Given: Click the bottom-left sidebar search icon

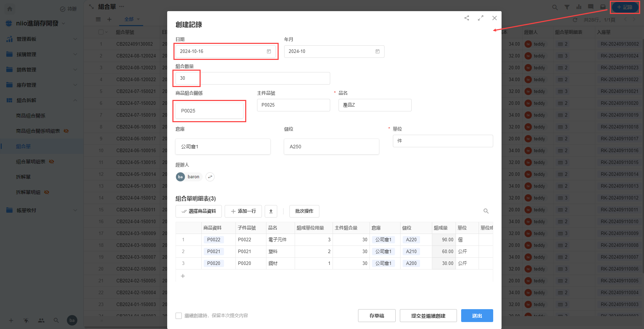Looking at the screenshot, I should [56, 320].
